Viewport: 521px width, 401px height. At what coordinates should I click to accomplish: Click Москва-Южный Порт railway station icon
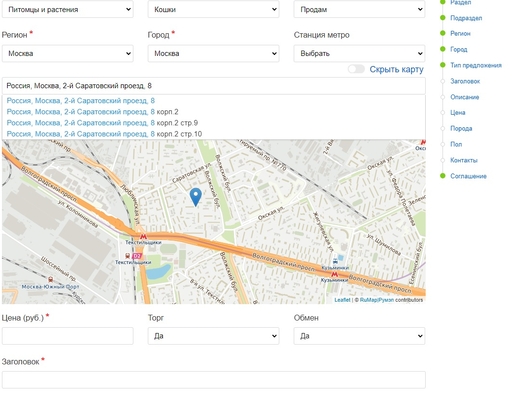click(51, 279)
